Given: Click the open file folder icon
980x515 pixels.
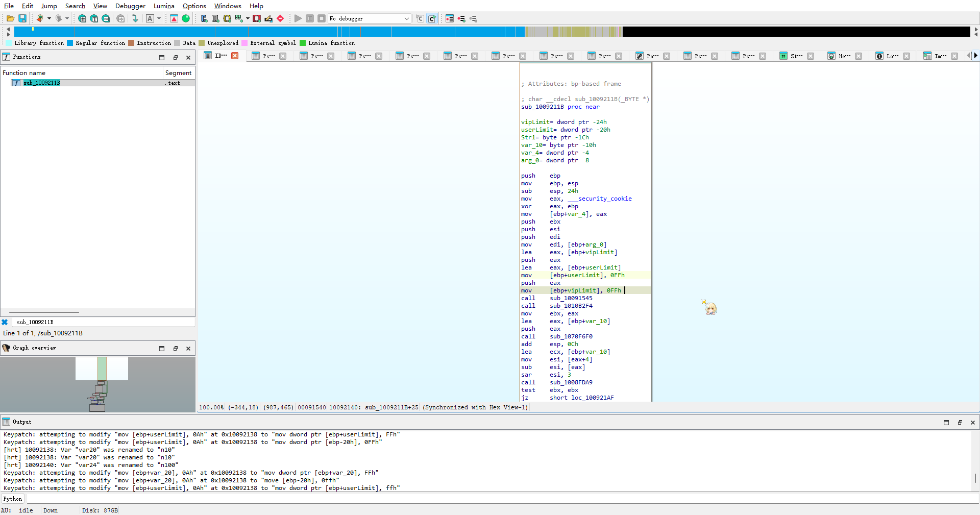Looking at the screenshot, I should pyautogui.click(x=10, y=18).
